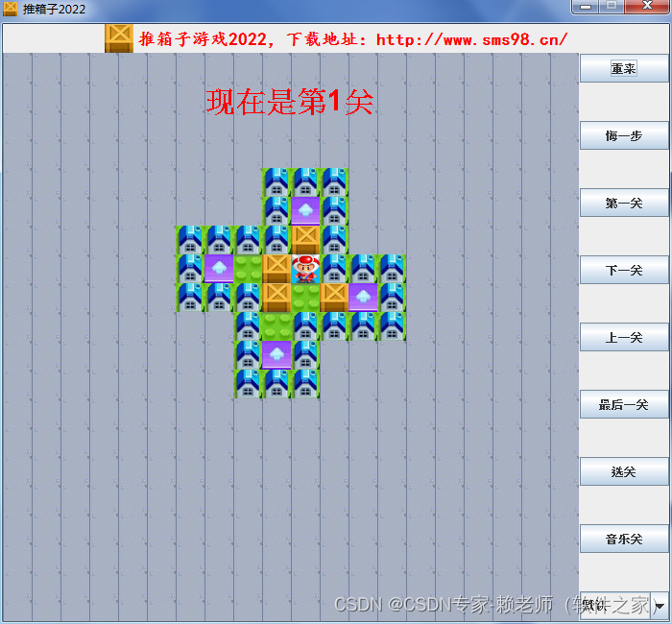Turn music off with 音乐关
The width and height of the screenshot is (672, 624).
(624, 539)
